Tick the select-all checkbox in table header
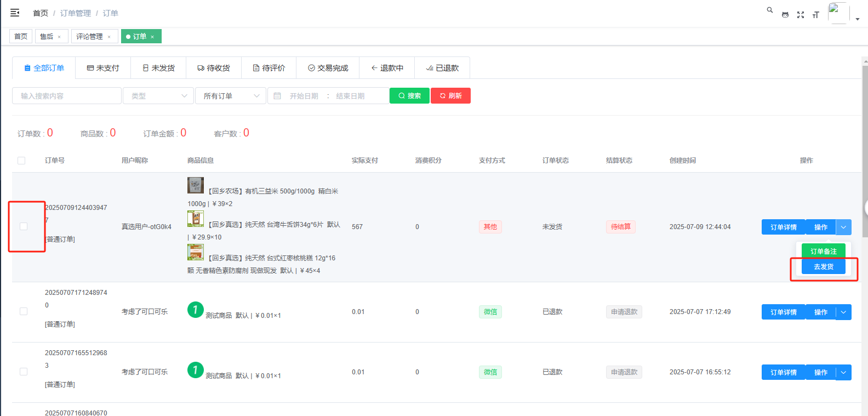The image size is (868, 416). point(21,161)
